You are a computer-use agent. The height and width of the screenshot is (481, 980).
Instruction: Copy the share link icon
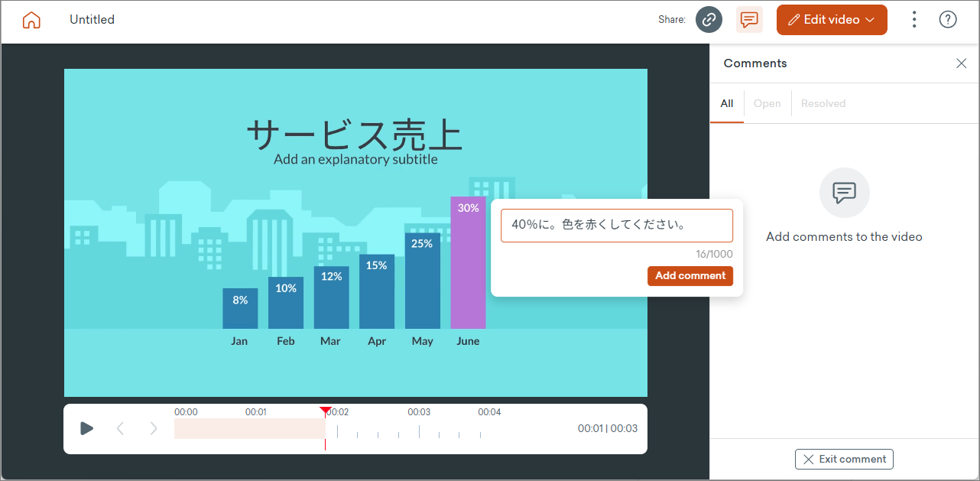coord(709,20)
